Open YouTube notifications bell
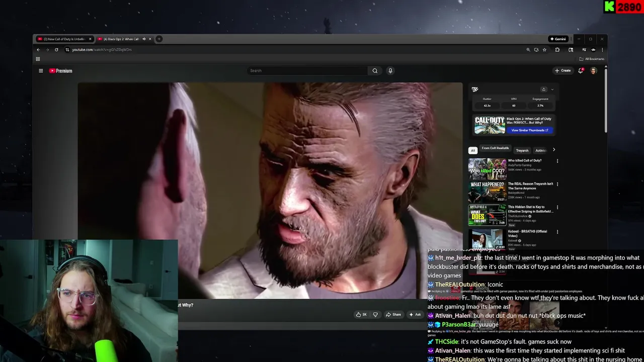The width and height of the screenshot is (644, 362). [x=581, y=71]
